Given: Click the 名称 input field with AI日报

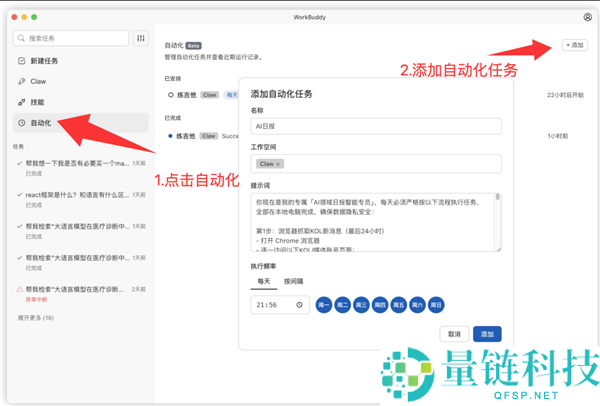Looking at the screenshot, I should 375,126.
